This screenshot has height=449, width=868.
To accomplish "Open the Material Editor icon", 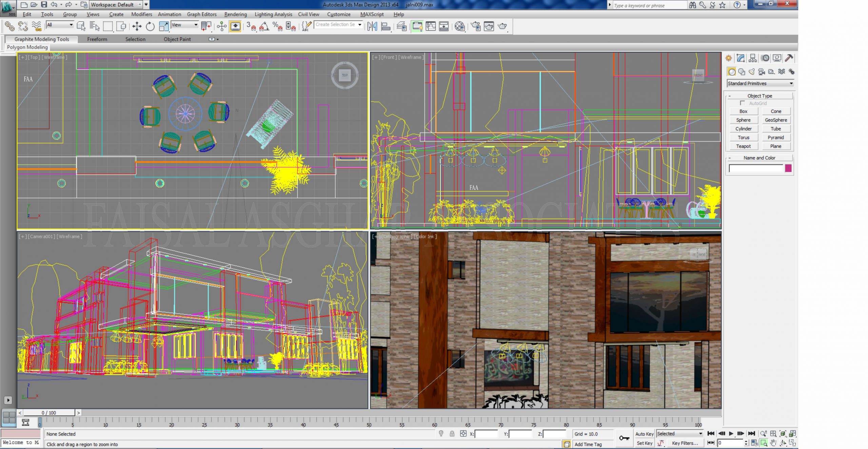I will click(x=459, y=26).
